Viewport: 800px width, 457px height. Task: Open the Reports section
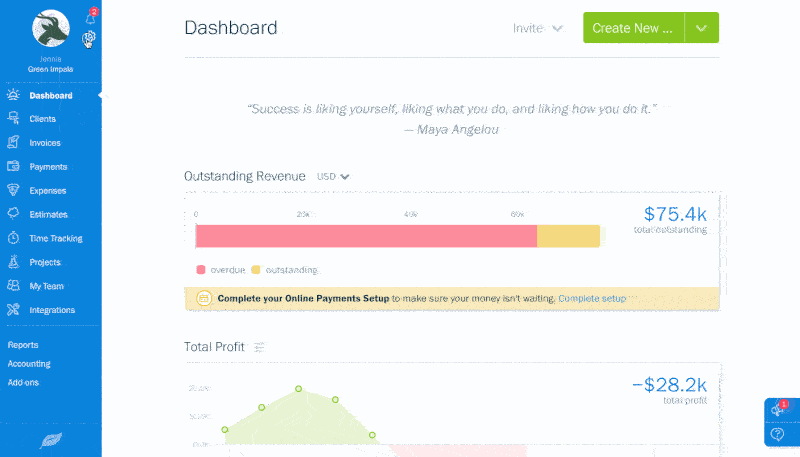(x=23, y=344)
